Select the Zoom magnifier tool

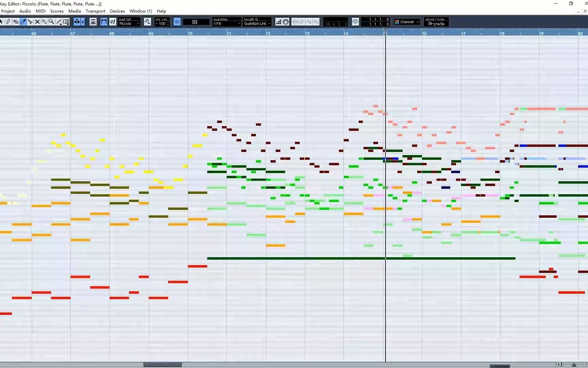51,22
